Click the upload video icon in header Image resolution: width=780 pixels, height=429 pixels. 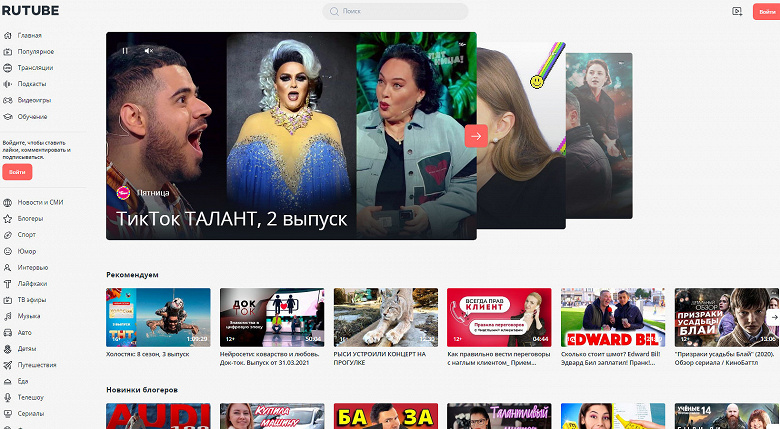click(737, 11)
